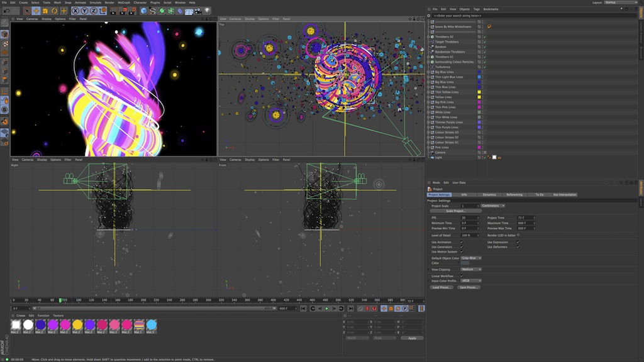Click the Scale Project button
The width and height of the screenshot is (644, 362).
point(455,211)
